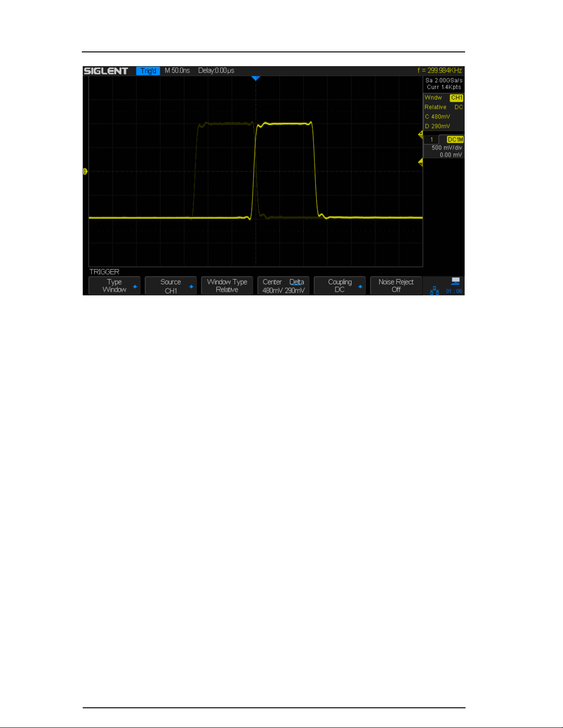Click the Trig'd status indicator

tap(148, 71)
